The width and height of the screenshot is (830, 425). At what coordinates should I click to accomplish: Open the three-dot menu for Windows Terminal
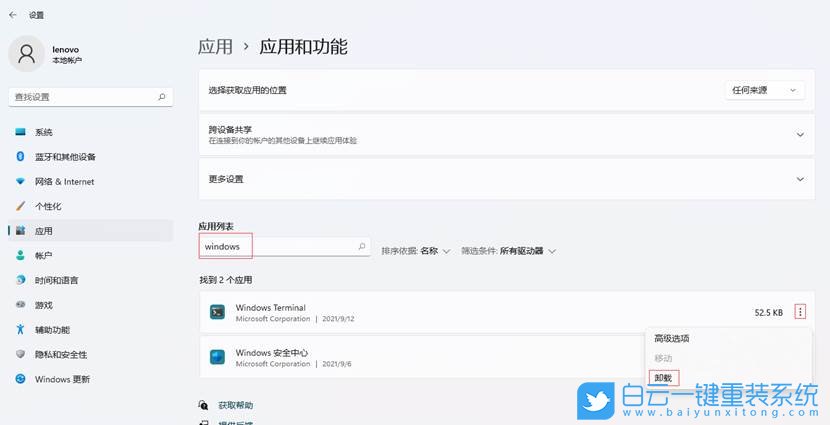[x=800, y=312]
